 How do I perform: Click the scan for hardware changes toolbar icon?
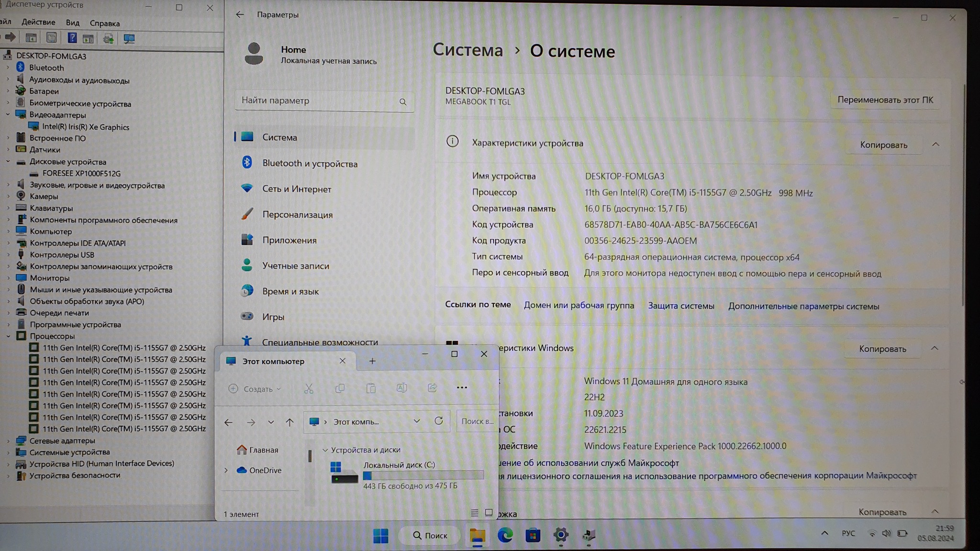tap(129, 39)
